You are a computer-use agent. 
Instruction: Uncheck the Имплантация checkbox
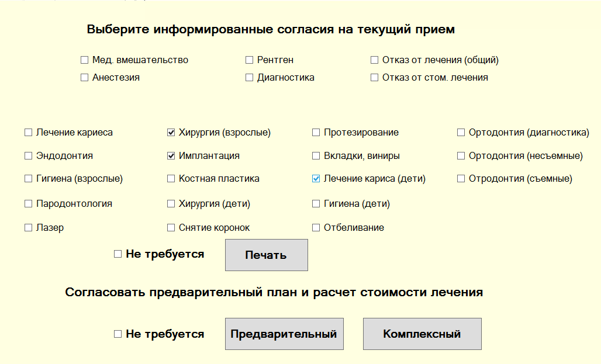(171, 156)
